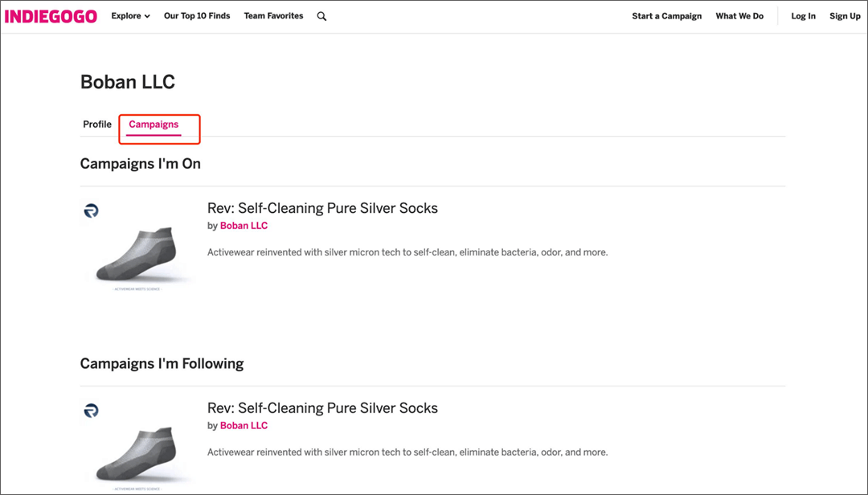Open Our Top 10 Finds
The height and width of the screenshot is (495, 868).
click(197, 16)
